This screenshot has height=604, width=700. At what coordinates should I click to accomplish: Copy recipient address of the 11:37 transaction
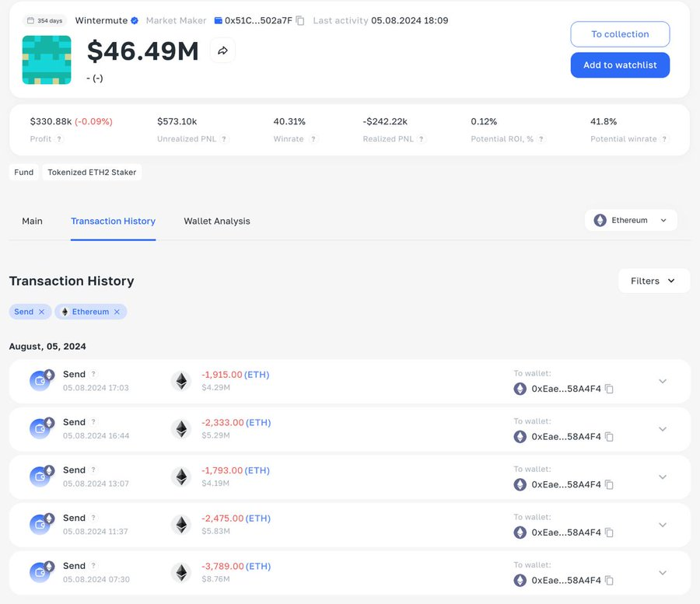click(x=609, y=532)
